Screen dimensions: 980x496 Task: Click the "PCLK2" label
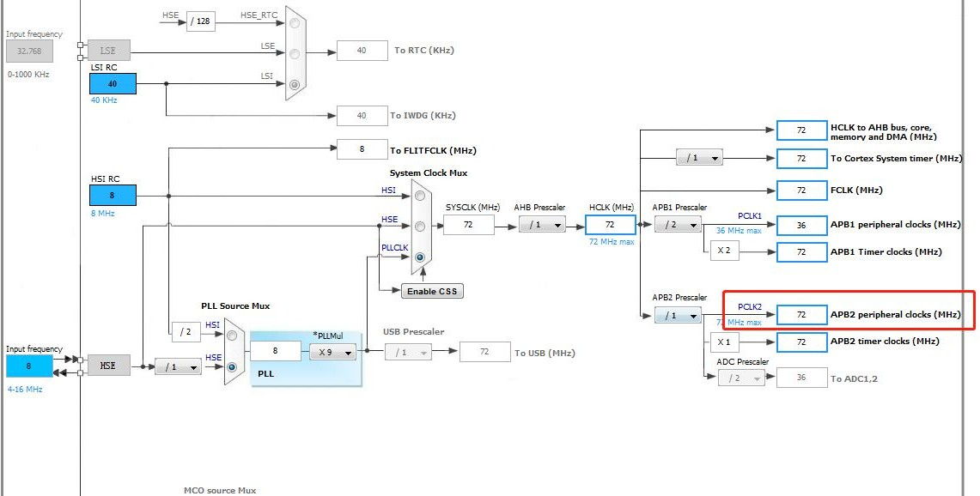(x=750, y=306)
